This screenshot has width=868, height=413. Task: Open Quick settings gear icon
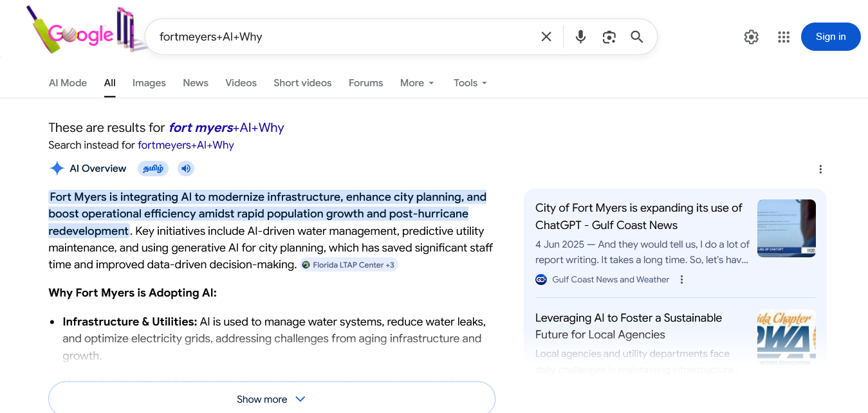coord(751,37)
